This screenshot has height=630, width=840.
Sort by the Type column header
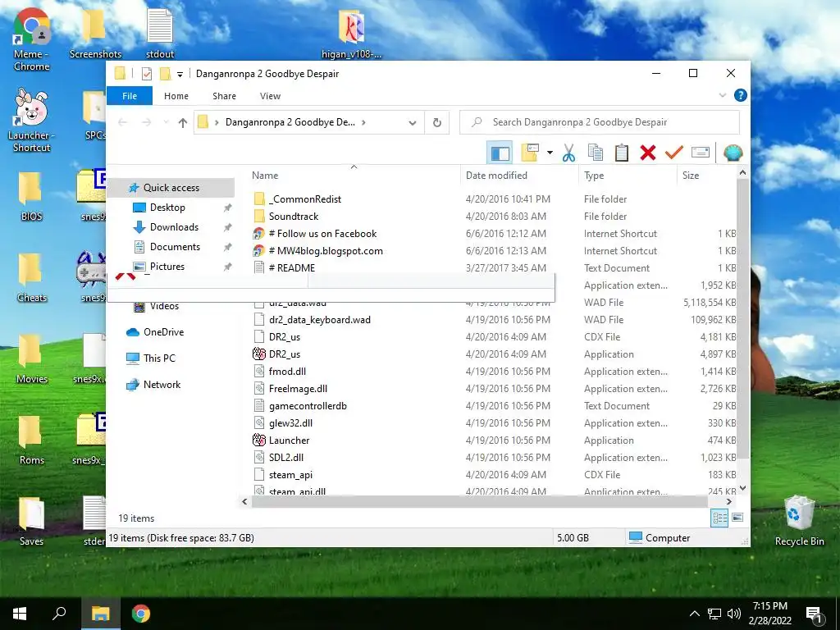[594, 176]
